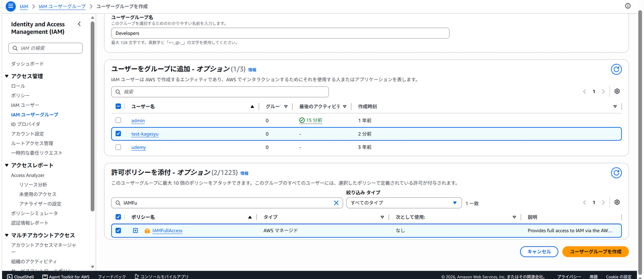
Task: Open ポリシーシミュレータ in the sidebar
Action: pyautogui.click(x=34, y=213)
